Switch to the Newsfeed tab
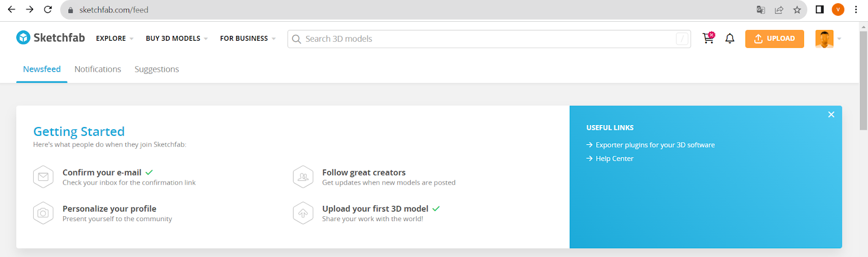Viewport: 868px width, 257px height. click(42, 69)
